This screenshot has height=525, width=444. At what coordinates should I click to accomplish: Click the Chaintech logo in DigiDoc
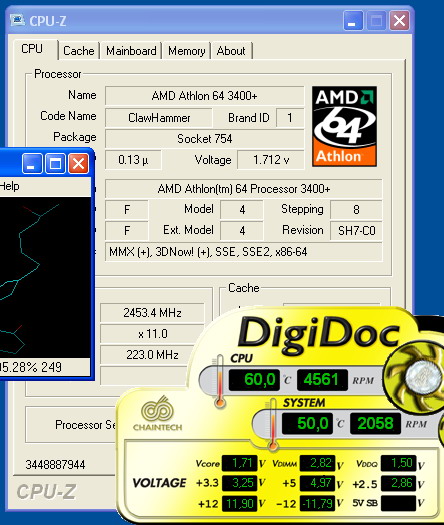click(158, 414)
